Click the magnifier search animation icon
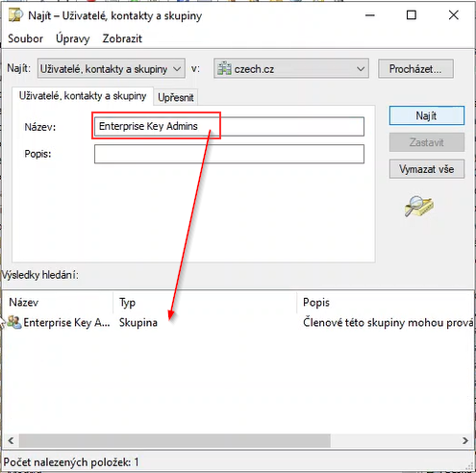Viewport: 476px width, 473px height. [x=418, y=206]
